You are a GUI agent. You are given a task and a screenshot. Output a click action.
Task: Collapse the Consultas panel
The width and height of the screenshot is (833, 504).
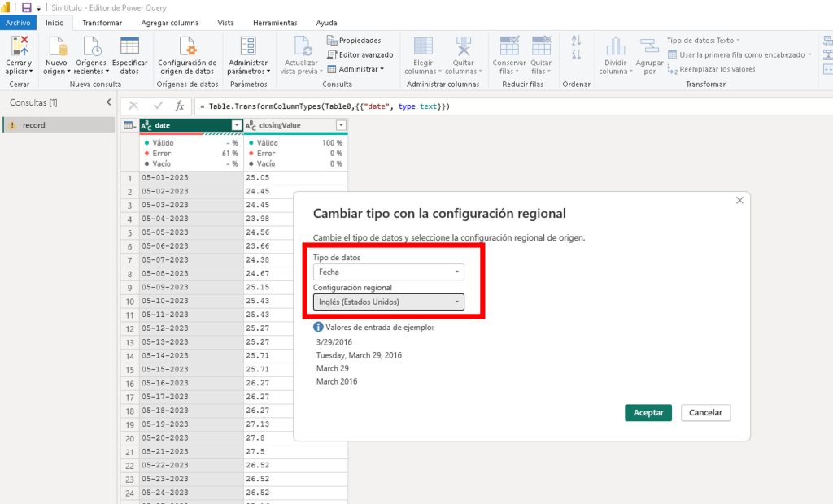pyautogui.click(x=109, y=102)
